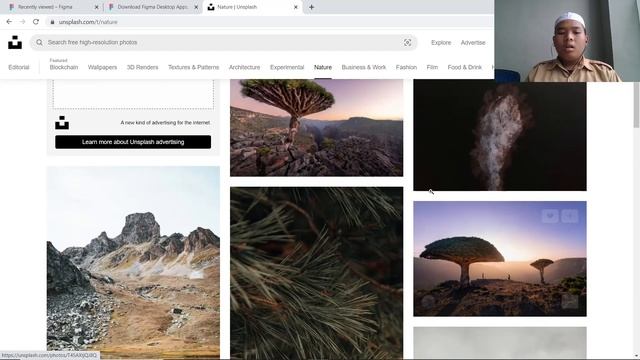
Task: Open the sunset dragon trees photo
Action: click(x=500, y=259)
